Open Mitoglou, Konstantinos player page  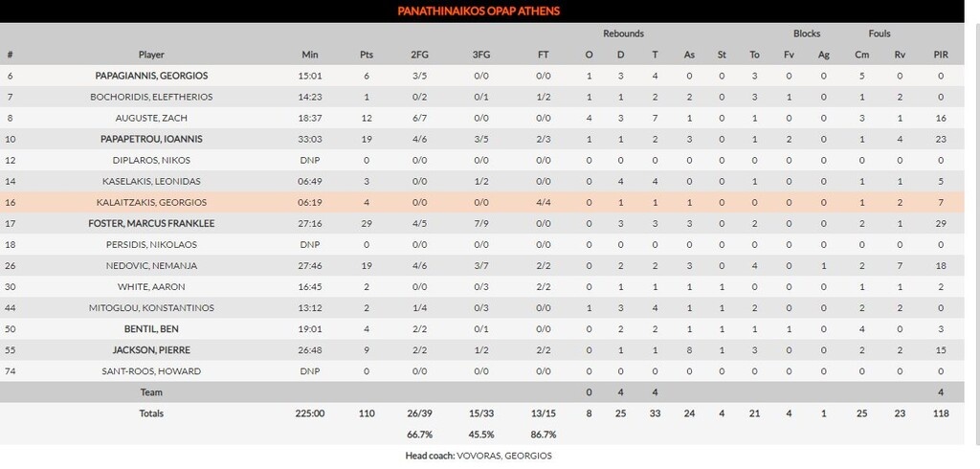[151, 307]
